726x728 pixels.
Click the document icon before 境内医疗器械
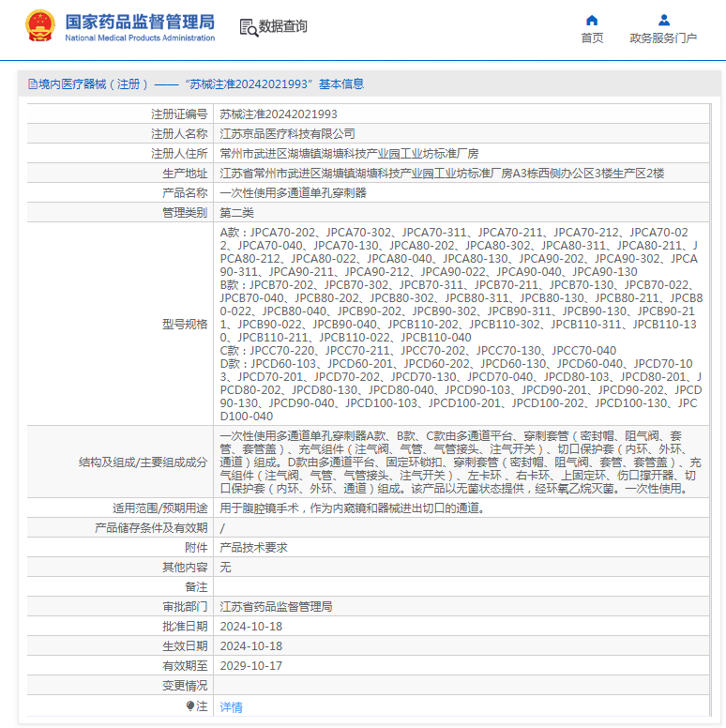pos(33,84)
